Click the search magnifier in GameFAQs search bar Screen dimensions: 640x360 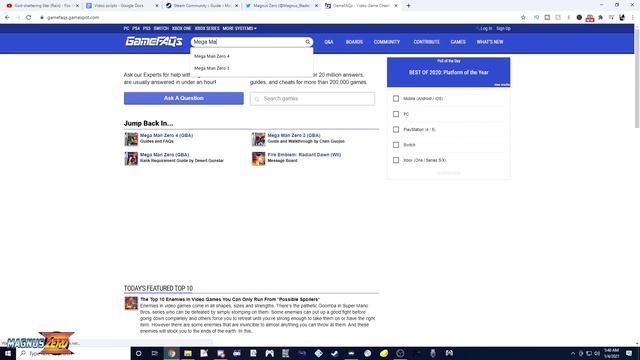[308, 42]
